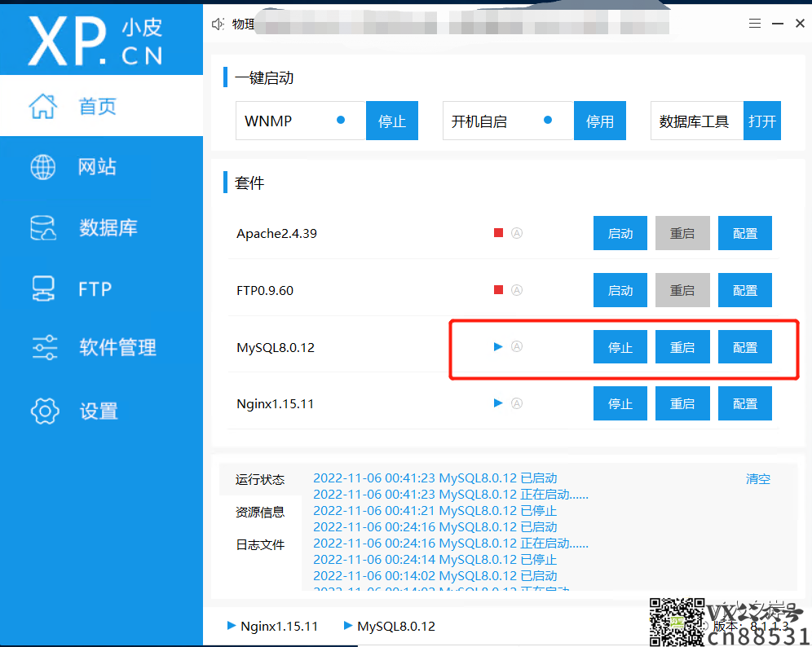Click 清空 to clear the log
This screenshot has width=812, height=647.
coord(757,479)
